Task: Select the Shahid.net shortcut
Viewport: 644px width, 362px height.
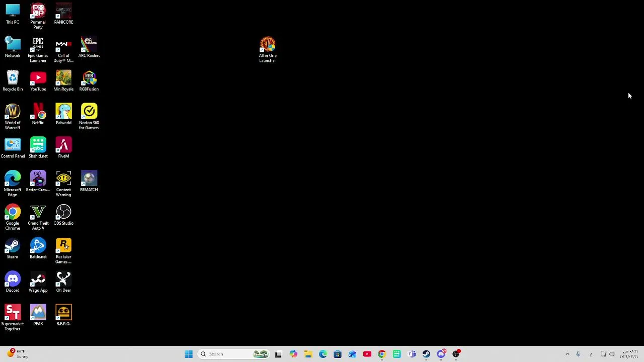Action: coord(38,148)
